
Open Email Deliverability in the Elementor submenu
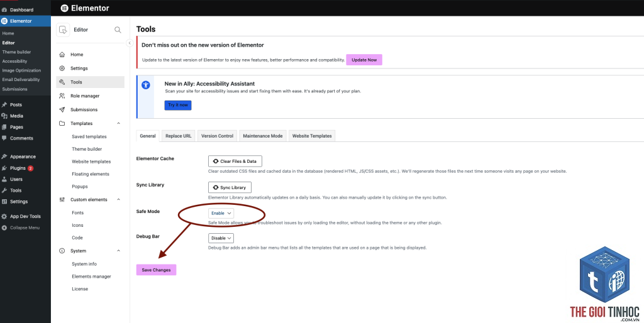21,80
